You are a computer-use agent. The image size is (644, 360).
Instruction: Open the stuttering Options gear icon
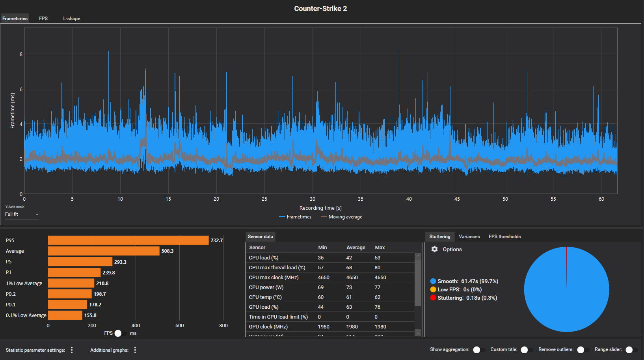pos(434,249)
